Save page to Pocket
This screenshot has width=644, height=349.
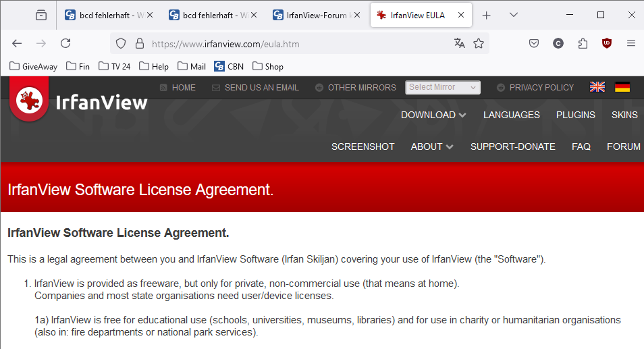tap(534, 43)
